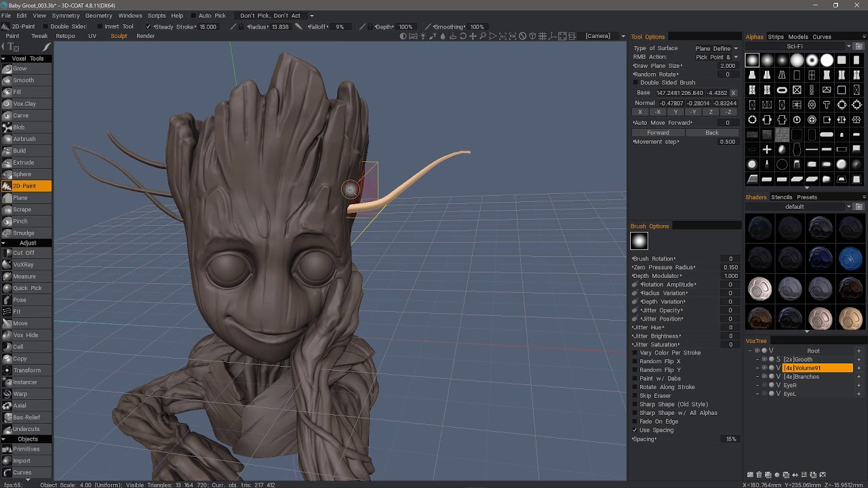868x488 pixels.
Task: Select the blue shader sphere
Action: (850, 259)
